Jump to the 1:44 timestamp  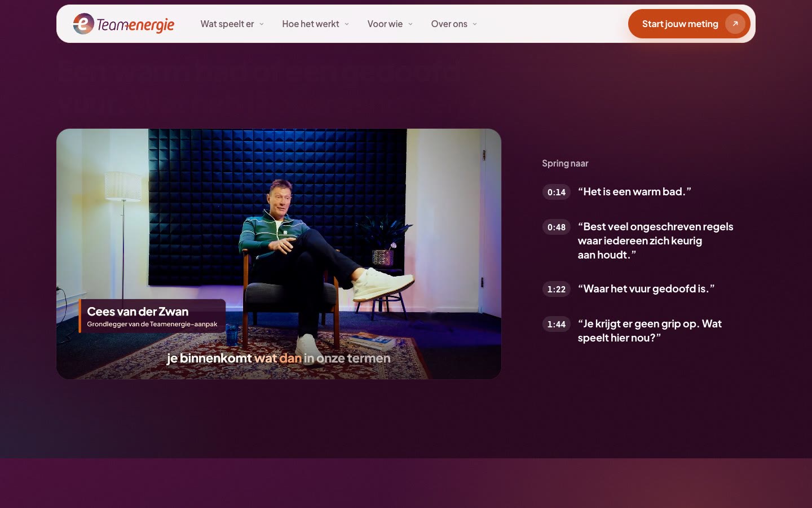pyautogui.click(x=557, y=324)
